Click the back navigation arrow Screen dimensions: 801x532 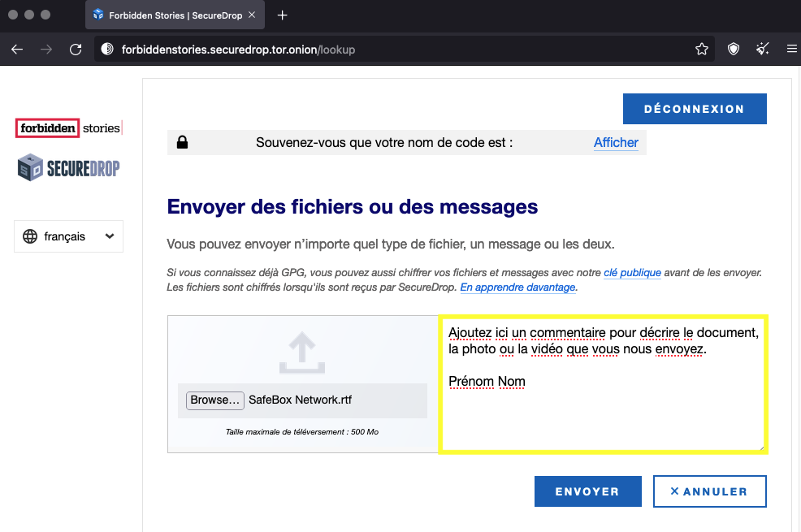pos(17,50)
